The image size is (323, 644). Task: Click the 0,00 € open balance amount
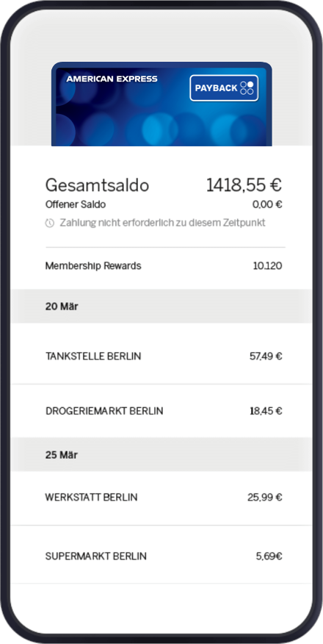pyautogui.click(x=267, y=204)
